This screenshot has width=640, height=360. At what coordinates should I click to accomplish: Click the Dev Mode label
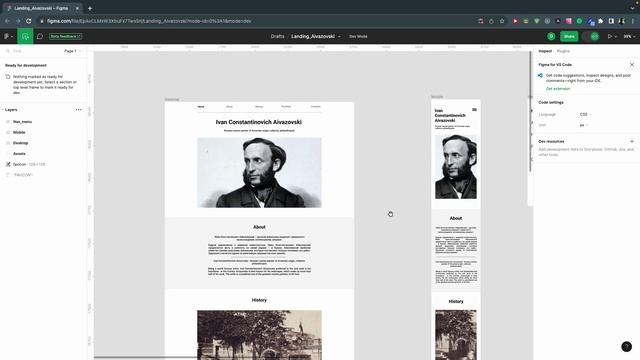(358, 36)
